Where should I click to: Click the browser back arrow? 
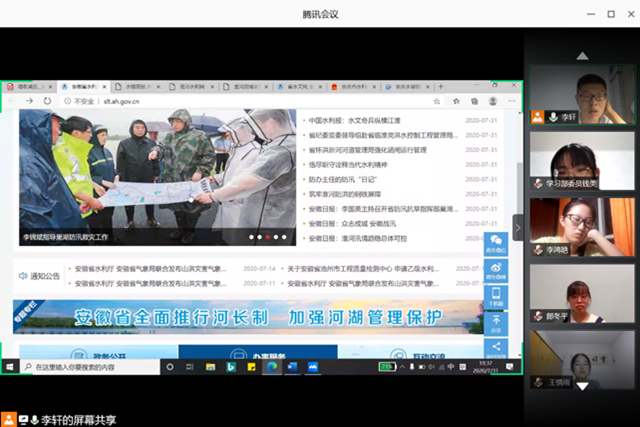coord(12,101)
